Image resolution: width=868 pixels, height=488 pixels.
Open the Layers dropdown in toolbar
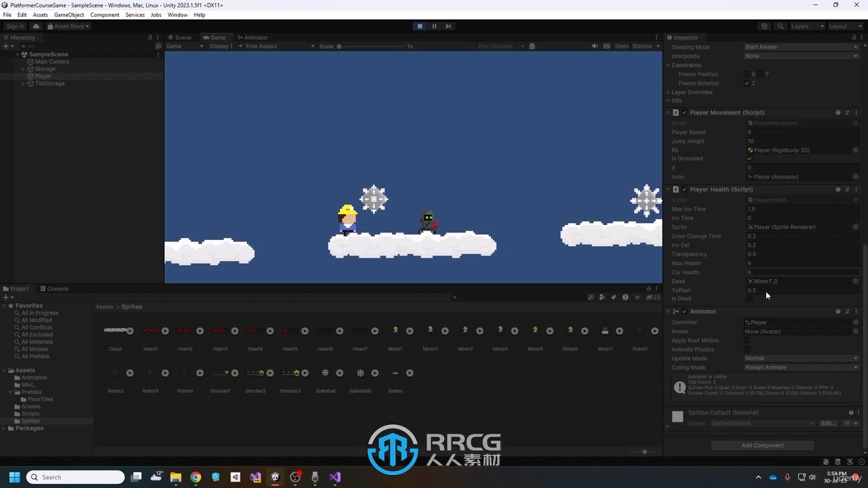pyautogui.click(x=806, y=26)
